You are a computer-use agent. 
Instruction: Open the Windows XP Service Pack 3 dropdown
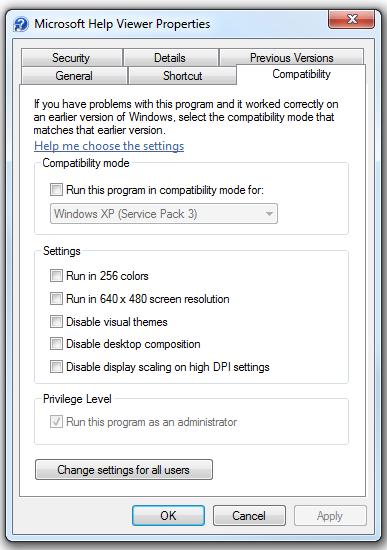(x=164, y=214)
